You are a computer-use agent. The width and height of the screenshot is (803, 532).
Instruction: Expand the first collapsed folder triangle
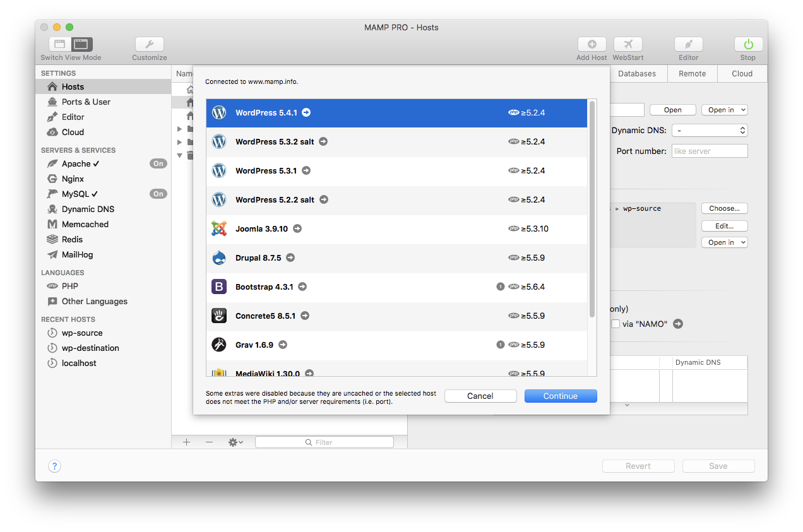(180, 129)
